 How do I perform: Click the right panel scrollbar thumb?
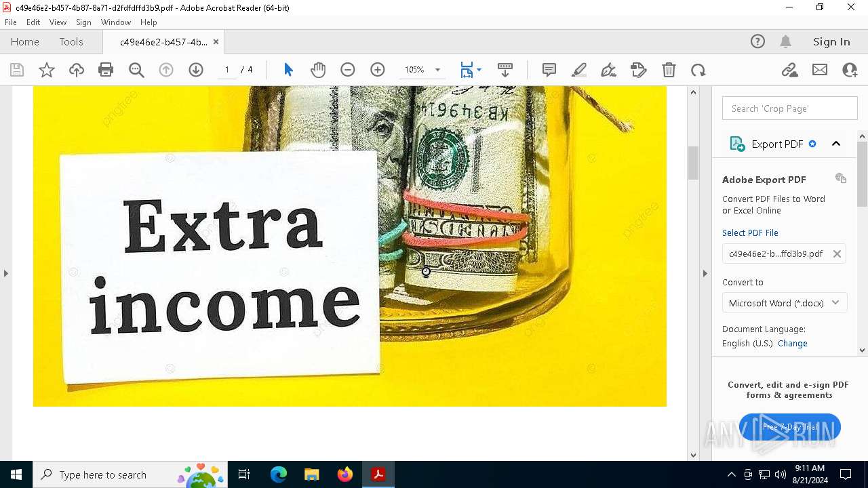862,174
